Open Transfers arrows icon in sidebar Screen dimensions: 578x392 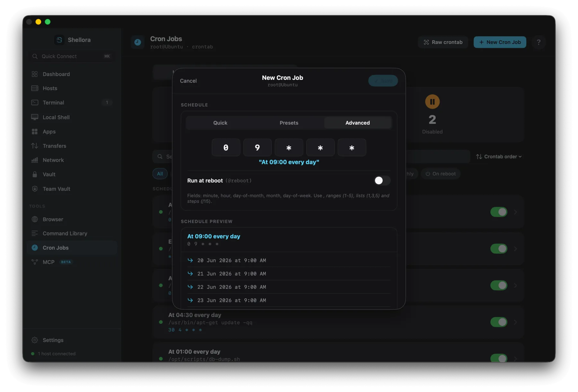[x=35, y=146]
